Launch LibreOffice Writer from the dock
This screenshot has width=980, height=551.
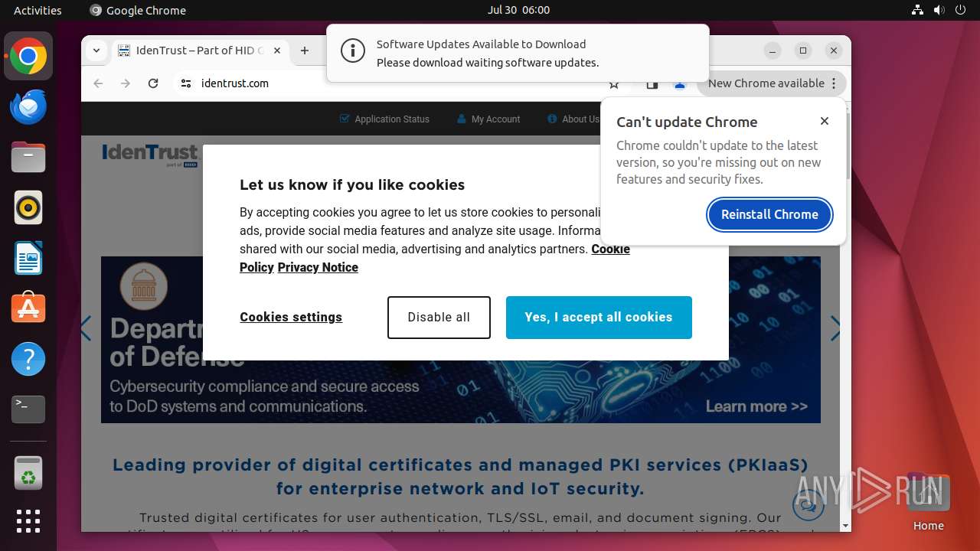pos(28,258)
